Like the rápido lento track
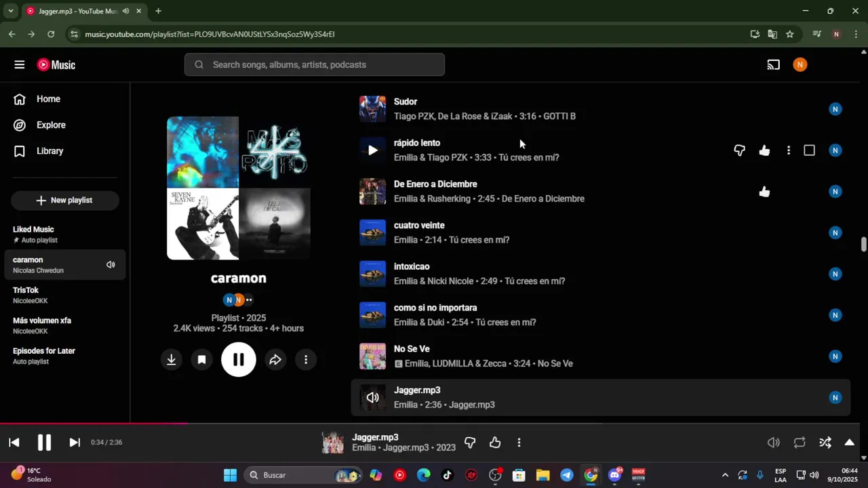Viewport: 868px width, 488px height. point(764,150)
